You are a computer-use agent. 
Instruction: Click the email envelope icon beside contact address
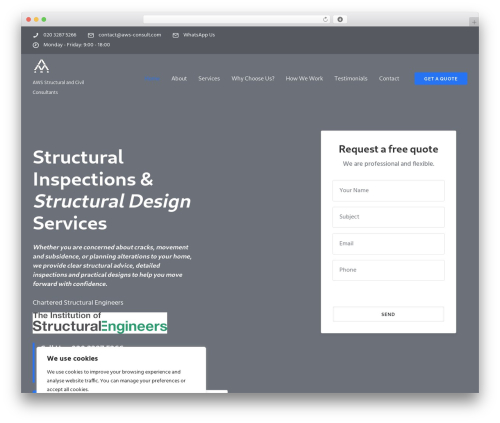(91, 35)
